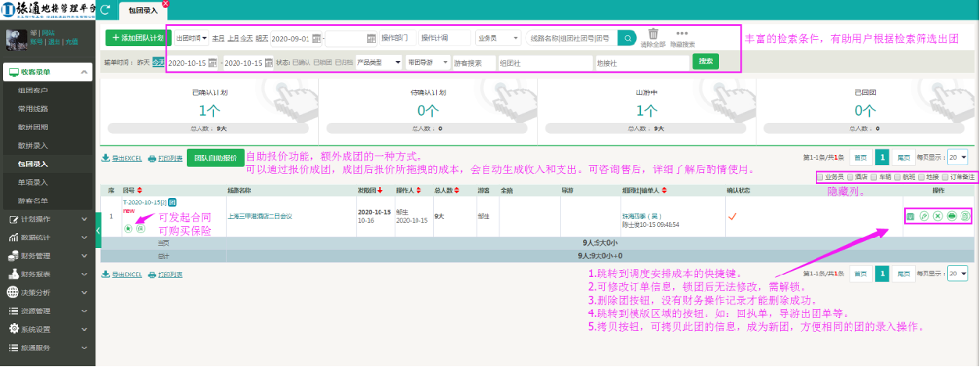980x367 pixels.
Task: Click the 尾页 pagination button above the table
Action: pos(903,157)
